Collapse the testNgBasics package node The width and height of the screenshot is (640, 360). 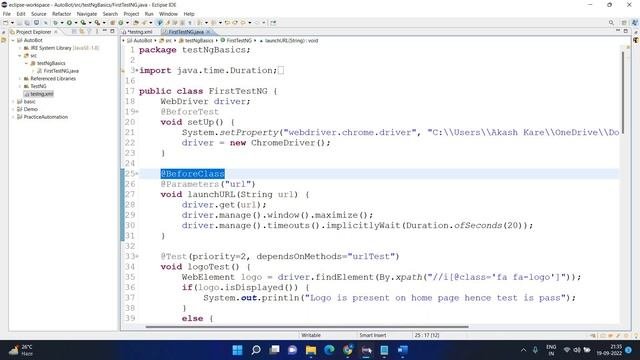tap(26, 63)
